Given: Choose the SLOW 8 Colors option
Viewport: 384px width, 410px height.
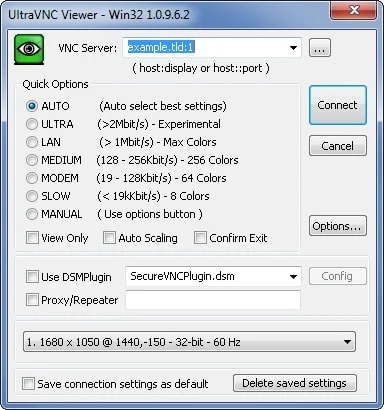Looking at the screenshot, I should click(x=32, y=196).
